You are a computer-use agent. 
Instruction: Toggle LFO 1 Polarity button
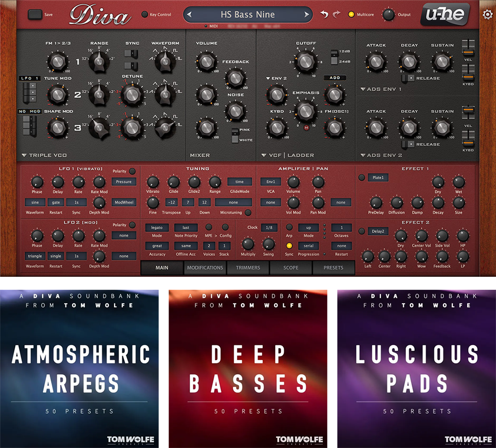tap(132, 171)
